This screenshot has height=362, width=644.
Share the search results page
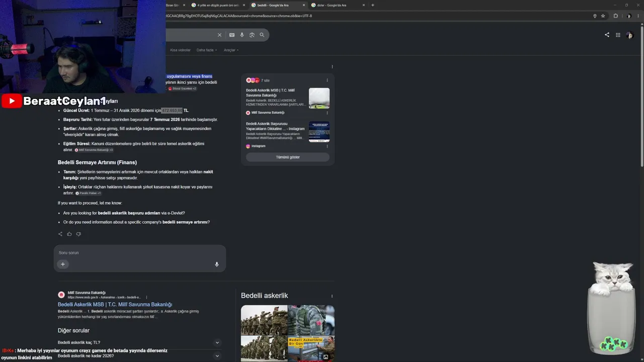pos(607,35)
